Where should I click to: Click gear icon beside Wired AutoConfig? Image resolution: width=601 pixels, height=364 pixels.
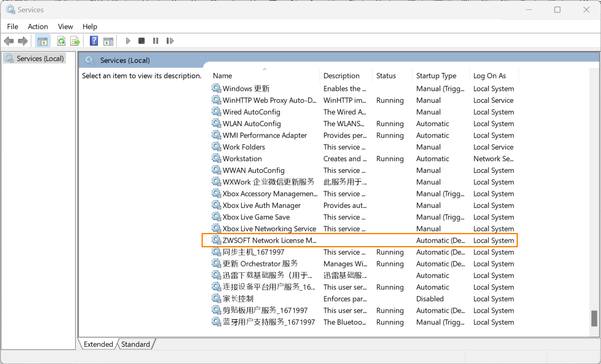point(216,111)
